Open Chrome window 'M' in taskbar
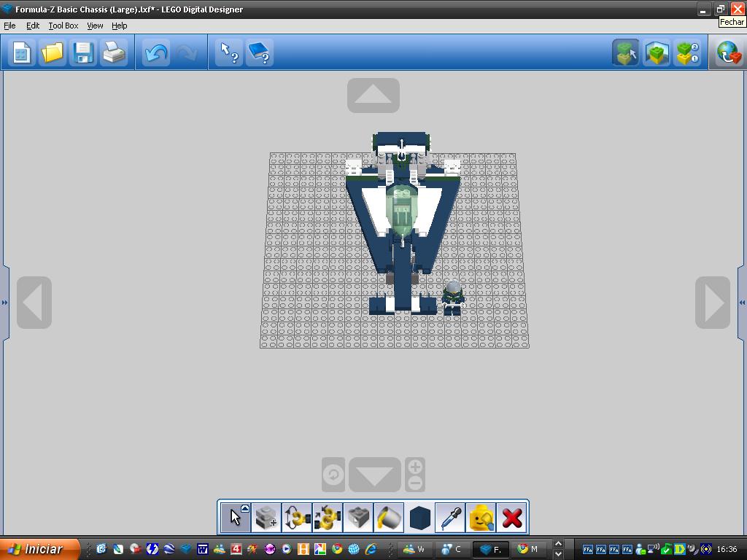 tap(528, 550)
